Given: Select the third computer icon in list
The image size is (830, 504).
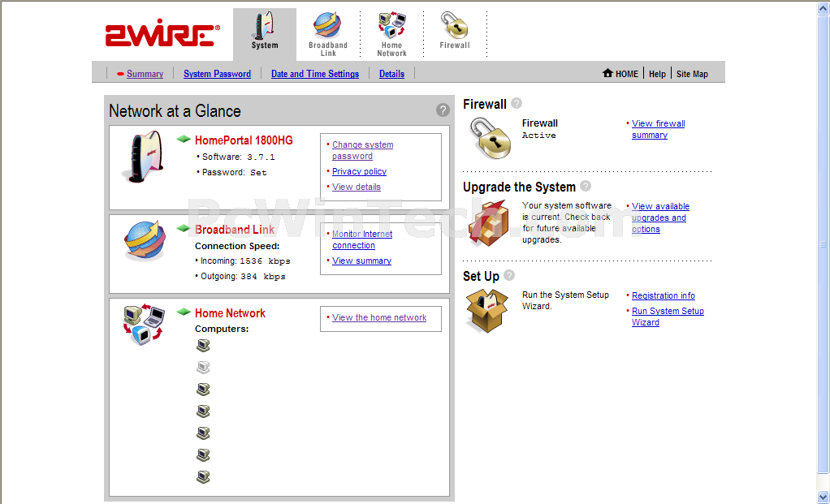Looking at the screenshot, I should pos(203,390).
